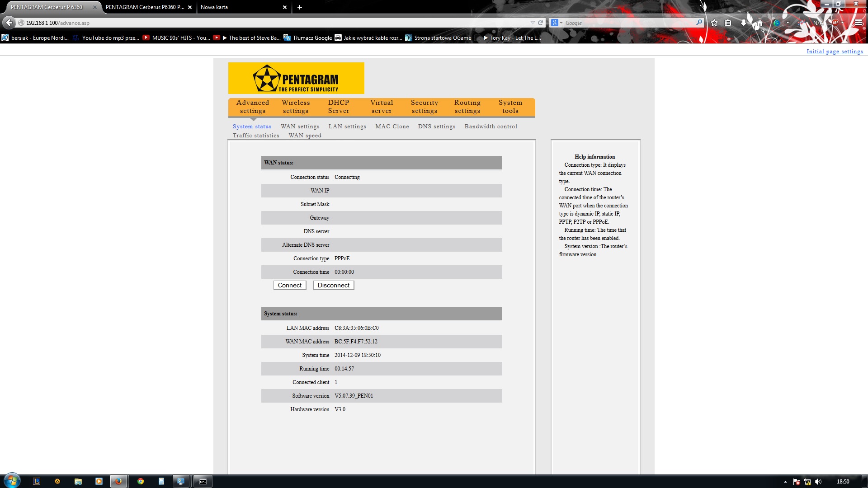
Task: Bookmark this page with the star icon
Action: [714, 23]
